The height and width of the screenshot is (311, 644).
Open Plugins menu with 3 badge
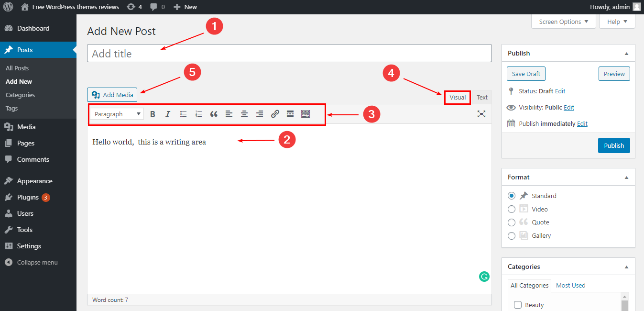[x=38, y=197]
